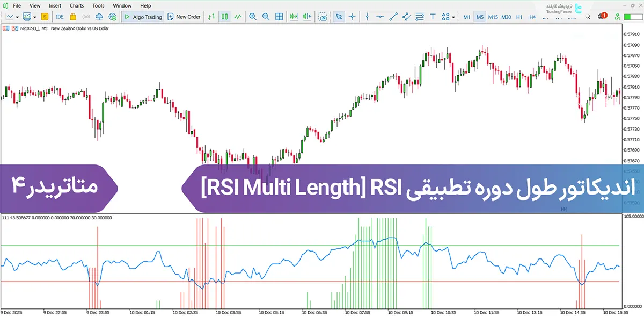Open MetaEditor with the IDE icon
This screenshot has height=316, width=644.
tap(60, 17)
